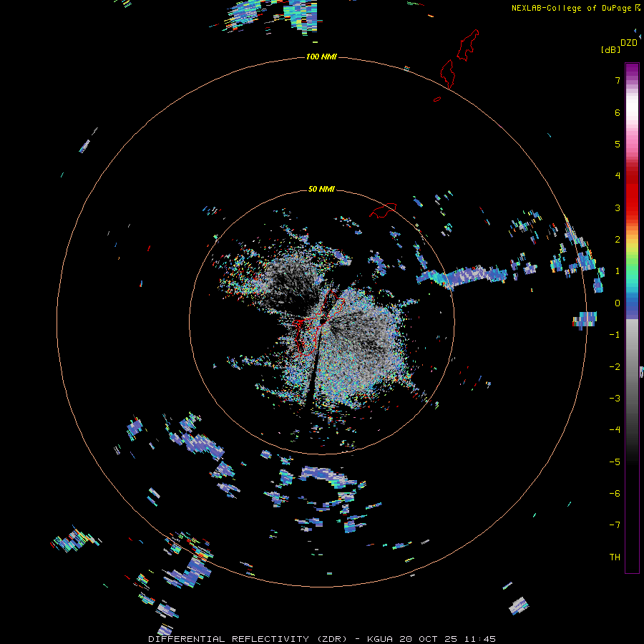
Task: Click the "11:45" time stamp
Action: click(480, 639)
